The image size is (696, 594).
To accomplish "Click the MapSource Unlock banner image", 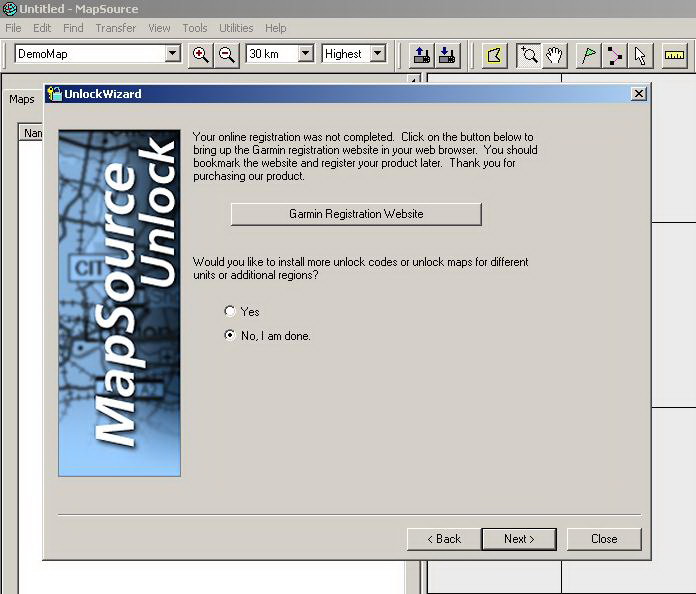I will coord(119,303).
